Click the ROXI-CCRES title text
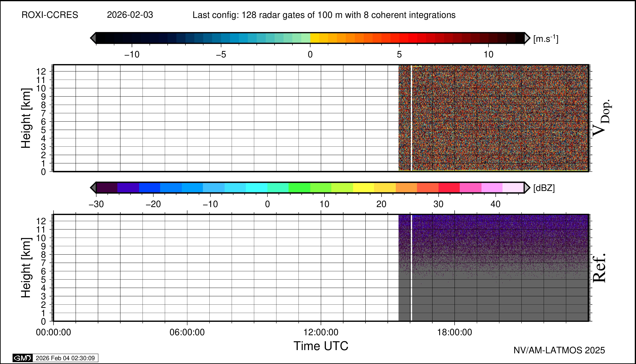The width and height of the screenshot is (636, 364). pyautogui.click(x=50, y=15)
